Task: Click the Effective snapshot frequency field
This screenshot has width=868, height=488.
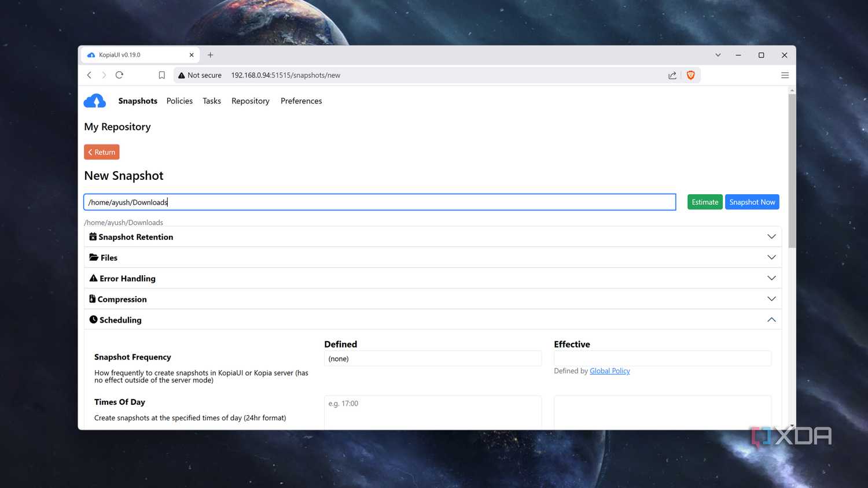Action: point(663,358)
